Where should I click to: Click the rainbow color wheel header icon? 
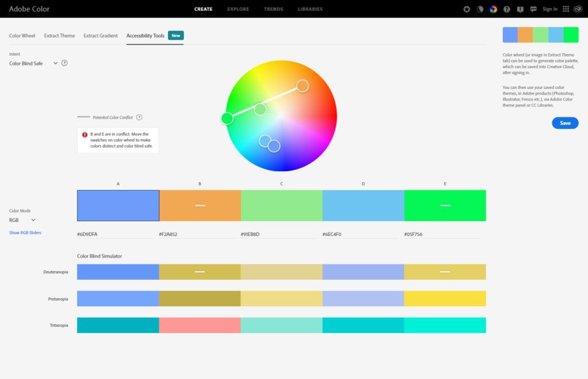pyautogui.click(x=494, y=9)
